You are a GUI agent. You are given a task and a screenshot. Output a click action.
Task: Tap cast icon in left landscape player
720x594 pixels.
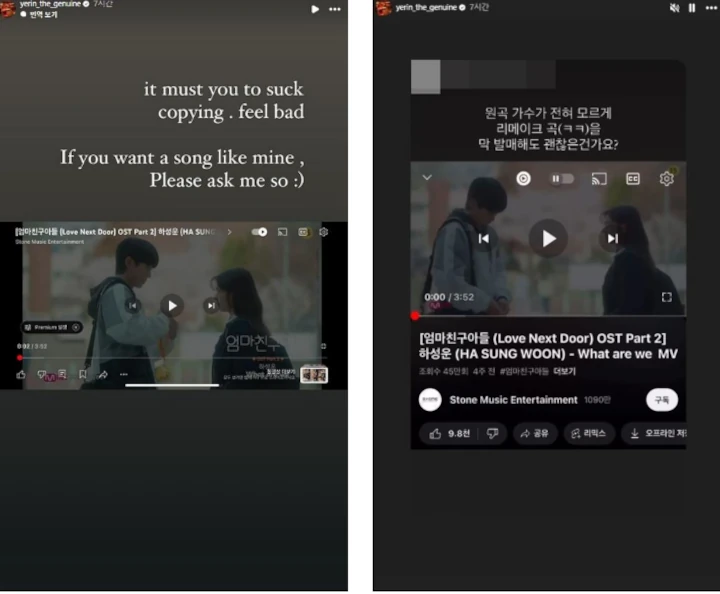tap(282, 232)
